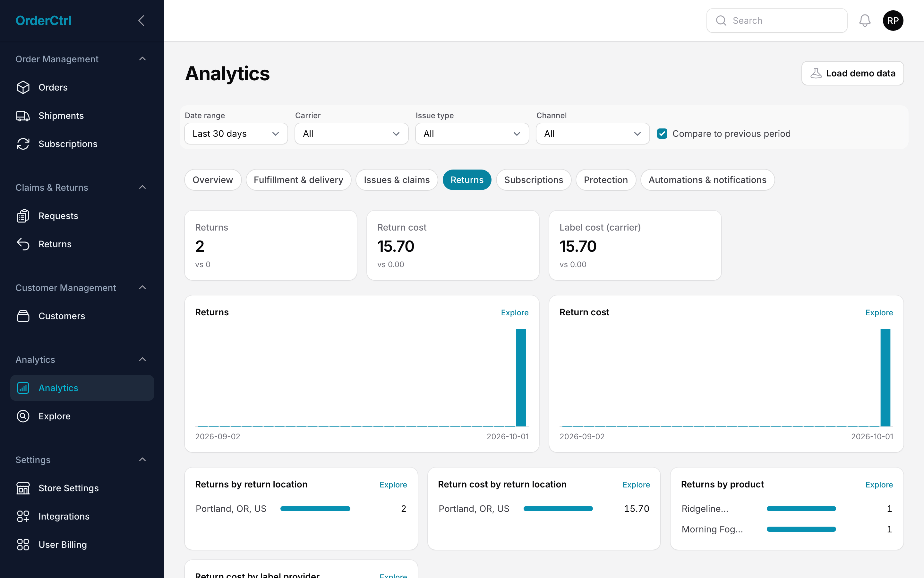This screenshot has width=924, height=578.
Task: Click the User Billing grid icon
Action: pyautogui.click(x=23, y=545)
